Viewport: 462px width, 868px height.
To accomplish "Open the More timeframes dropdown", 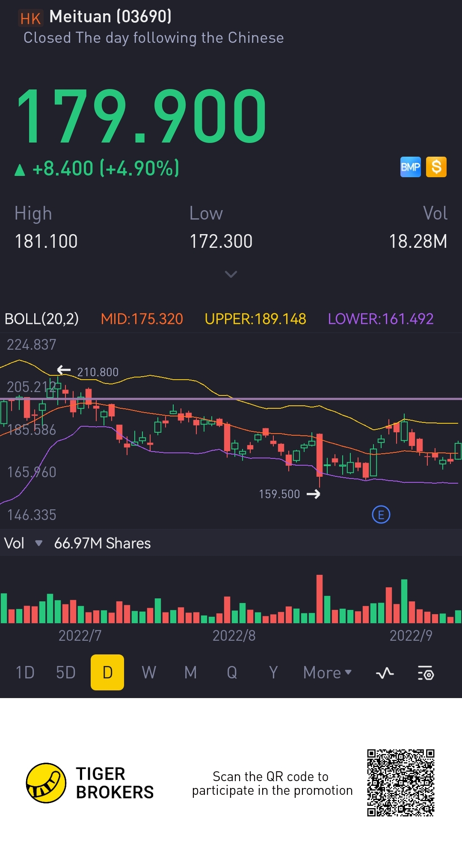I will click(327, 673).
